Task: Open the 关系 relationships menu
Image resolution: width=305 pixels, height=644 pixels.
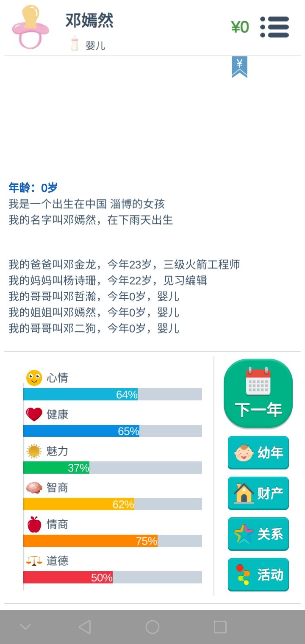Action: pyautogui.click(x=258, y=534)
